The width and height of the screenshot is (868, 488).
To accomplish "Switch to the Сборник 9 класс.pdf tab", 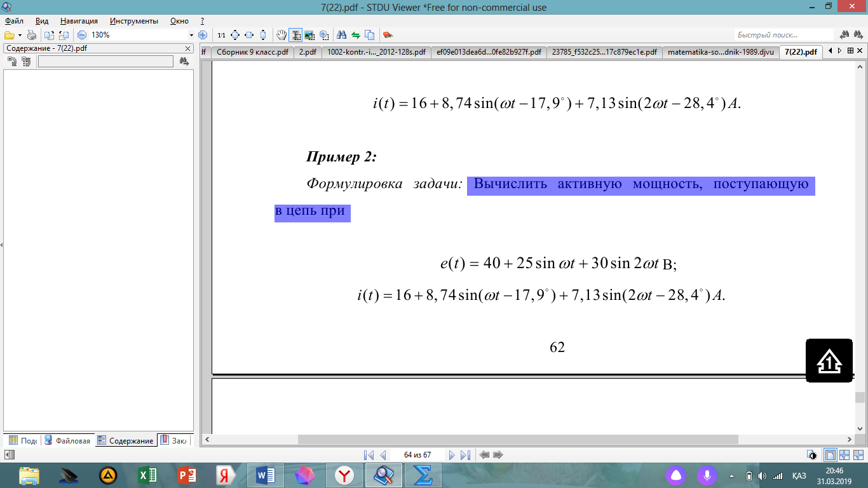I will [252, 52].
